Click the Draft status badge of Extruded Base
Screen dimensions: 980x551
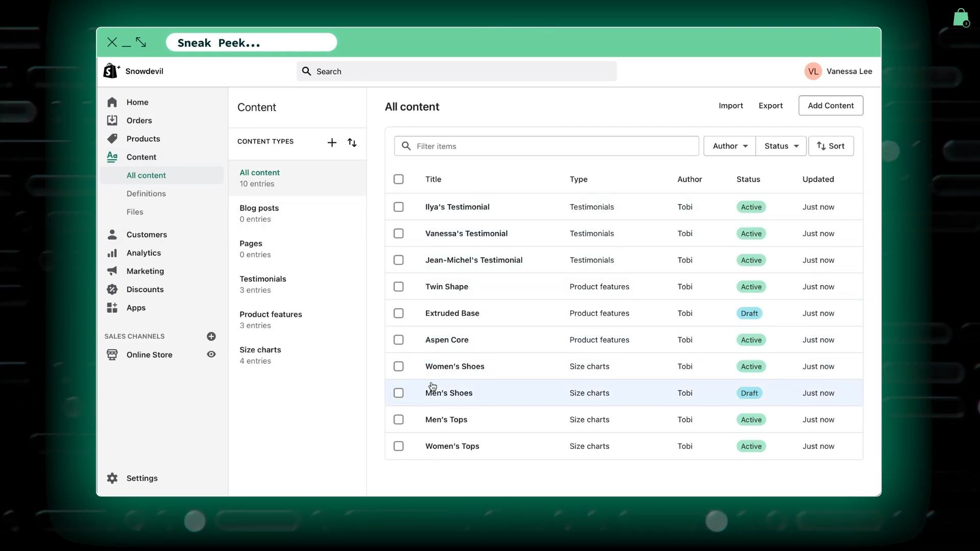[749, 313]
